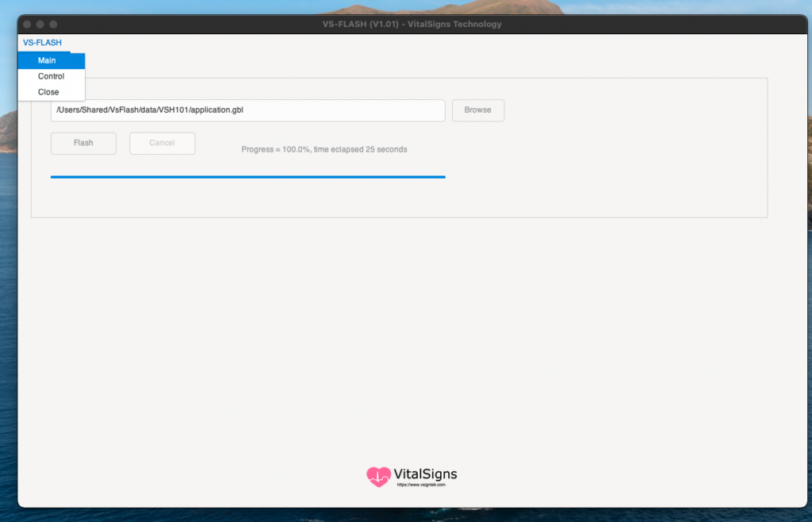This screenshot has height=522, width=812.
Task: Click the window title VS-FLASH (V1.01)
Action: [412, 25]
